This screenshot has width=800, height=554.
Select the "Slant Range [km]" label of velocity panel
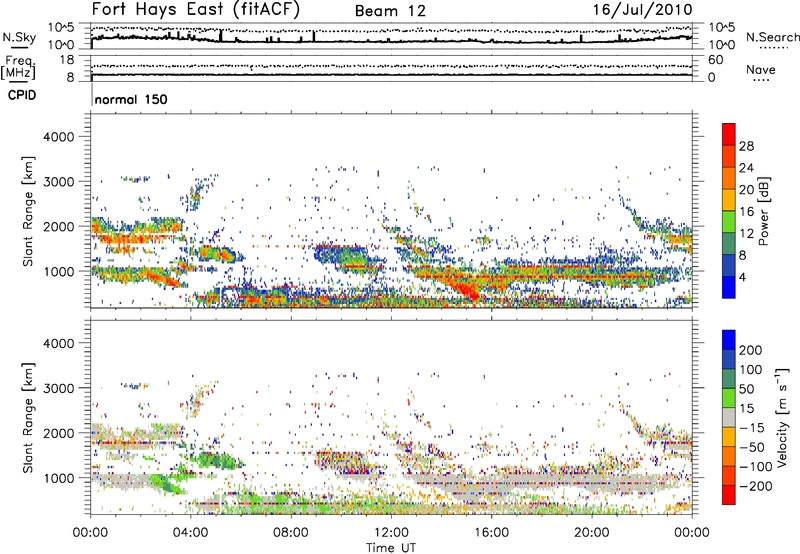coord(28,417)
